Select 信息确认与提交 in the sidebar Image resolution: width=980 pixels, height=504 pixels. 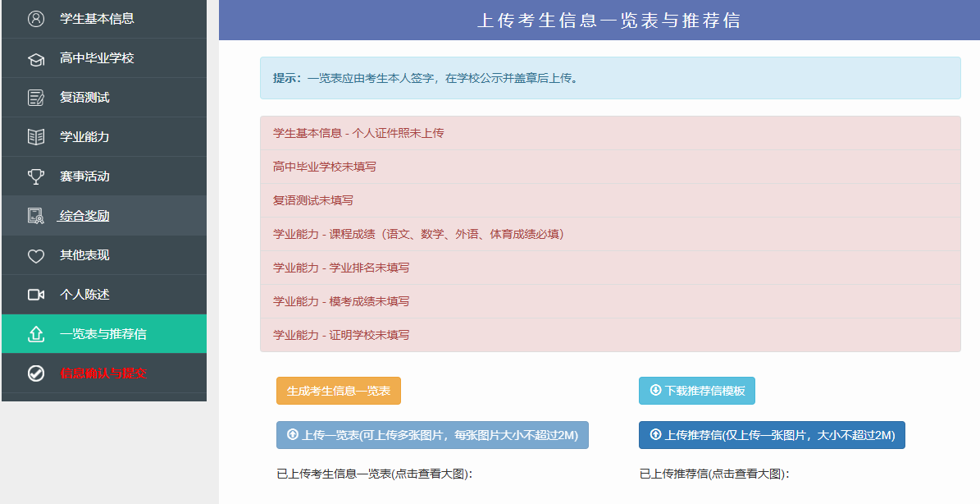point(103,373)
